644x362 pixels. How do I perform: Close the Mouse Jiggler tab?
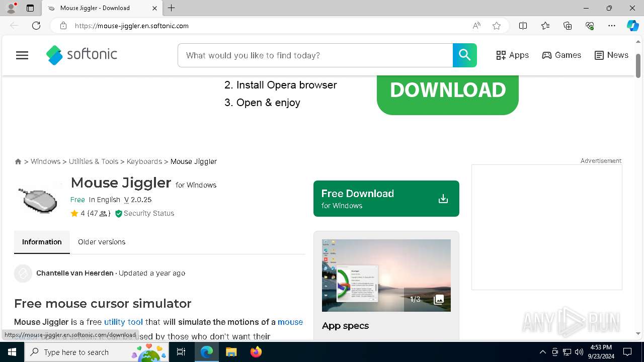[x=155, y=8]
